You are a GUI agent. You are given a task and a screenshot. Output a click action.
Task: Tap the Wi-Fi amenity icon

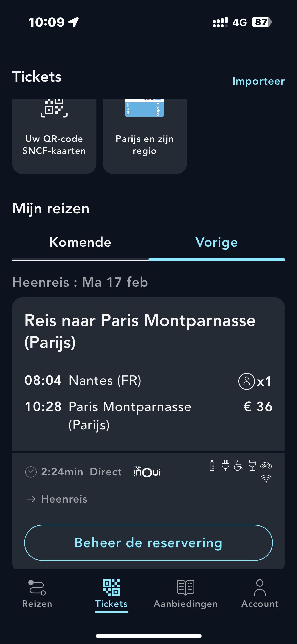[x=266, y=478]
